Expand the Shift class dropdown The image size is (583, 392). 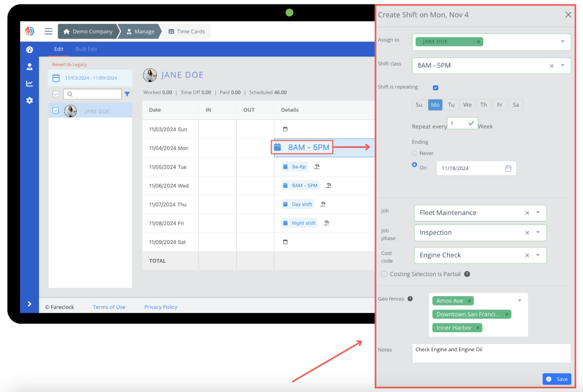tap(563, 66)
